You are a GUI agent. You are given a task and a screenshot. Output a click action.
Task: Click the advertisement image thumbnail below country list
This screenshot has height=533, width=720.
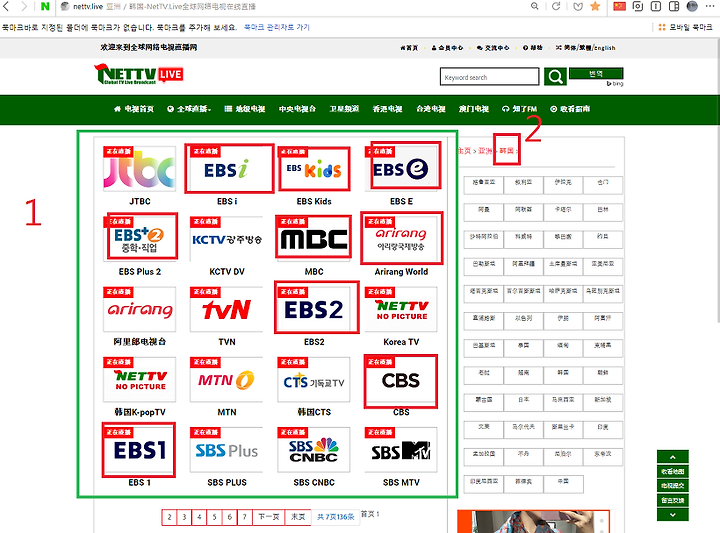click(533, 522)
